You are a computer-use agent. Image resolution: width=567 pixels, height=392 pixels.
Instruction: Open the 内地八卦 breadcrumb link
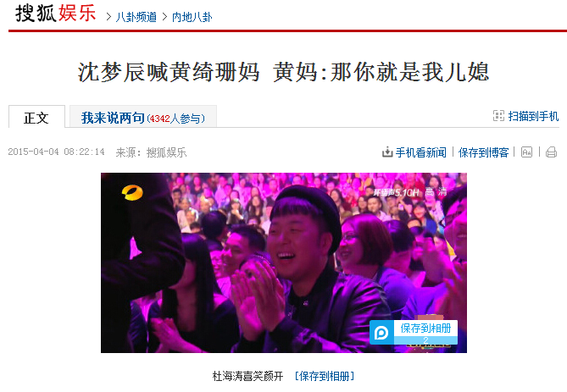192,17
